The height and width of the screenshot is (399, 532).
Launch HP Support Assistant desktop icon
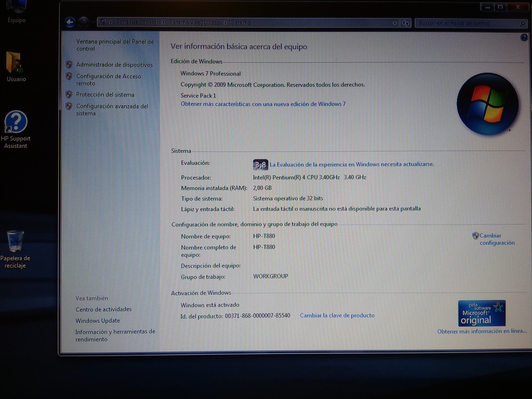click(16, 129)
